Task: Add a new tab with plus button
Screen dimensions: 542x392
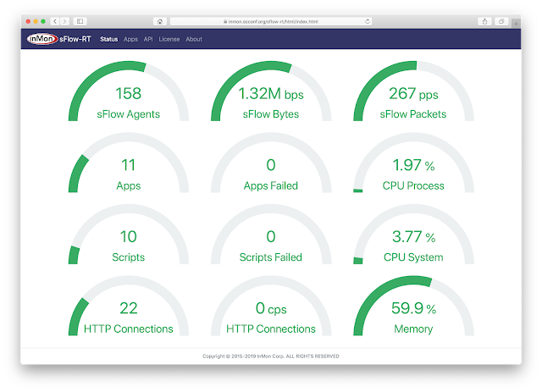Action: click(x=516, y=24)
